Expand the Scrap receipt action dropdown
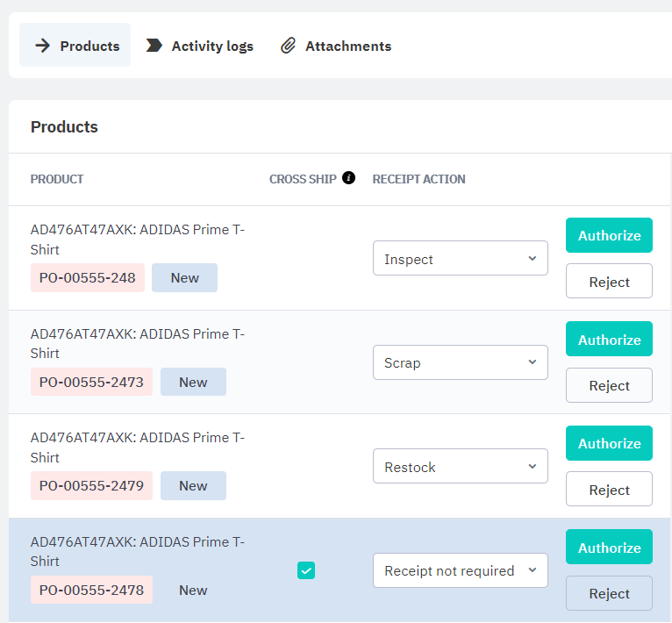This screenshot has height=623, width=672. (x=460, y=362)
